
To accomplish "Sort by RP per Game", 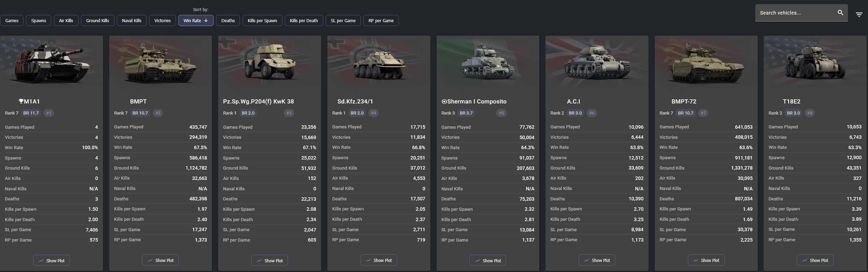I will coord(381,21).
